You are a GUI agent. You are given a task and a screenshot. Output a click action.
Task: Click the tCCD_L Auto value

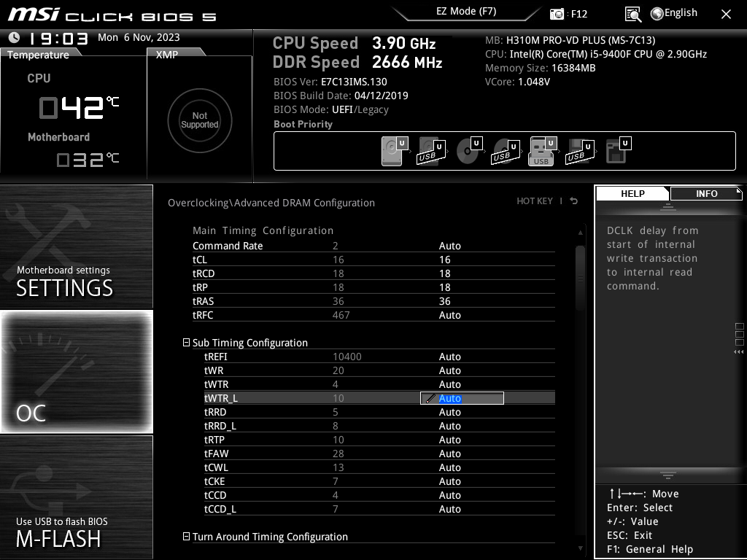pyautogui.click(x=449, y=508)
